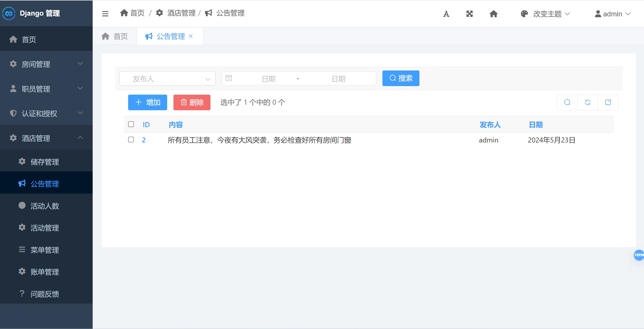Click the floating 189M memory badge
The height and width of the screenshot is (329, 644).
[x=639, y=255]
